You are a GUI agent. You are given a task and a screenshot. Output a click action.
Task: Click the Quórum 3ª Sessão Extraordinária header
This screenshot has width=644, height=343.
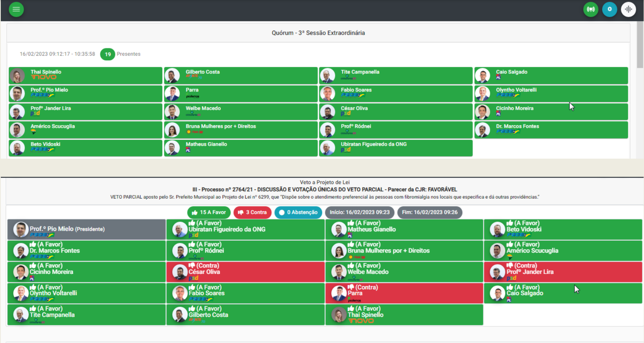click(x=318, y=33)
